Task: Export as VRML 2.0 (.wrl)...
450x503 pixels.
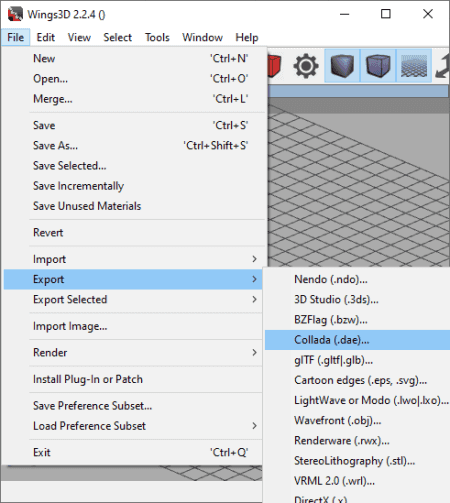Action: pos(357,481)
